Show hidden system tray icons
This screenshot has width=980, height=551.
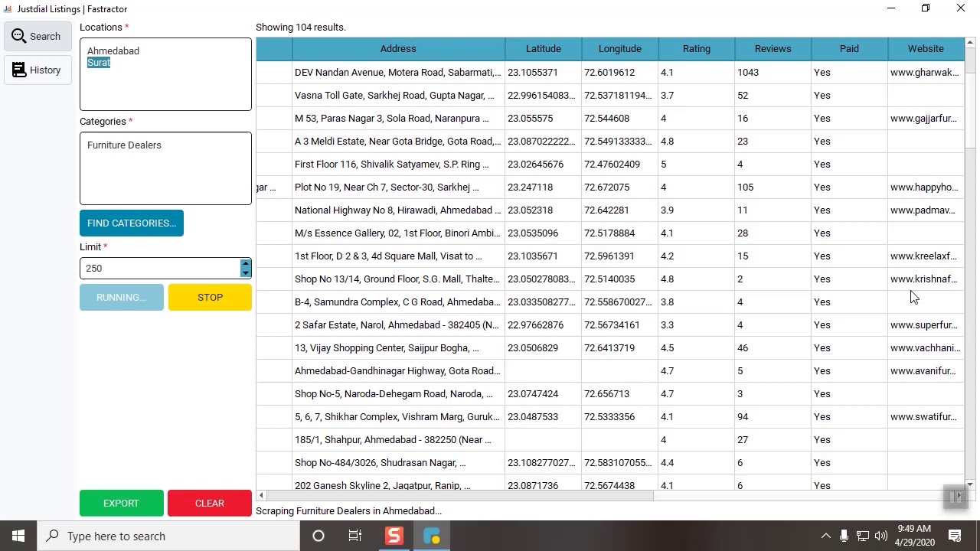[x=825, y=536]
